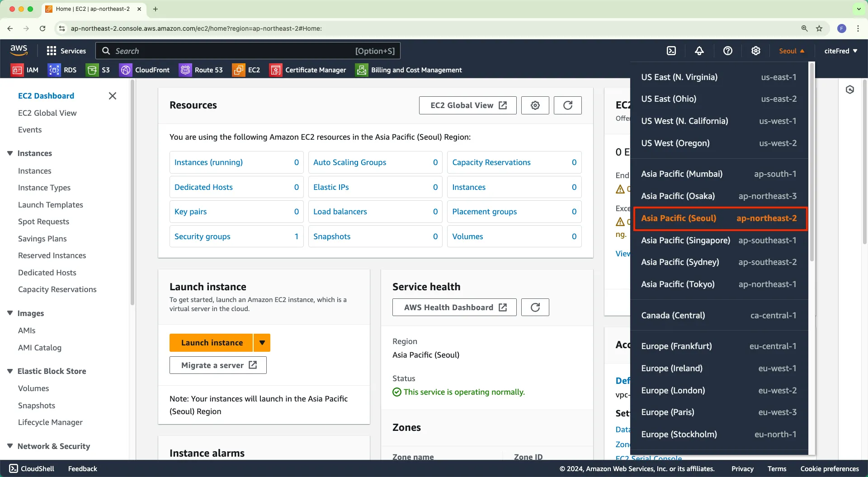Select Asia Pacific (Singapore) region
This screenshot has width=868, height=477.
[x=719, y=241]
